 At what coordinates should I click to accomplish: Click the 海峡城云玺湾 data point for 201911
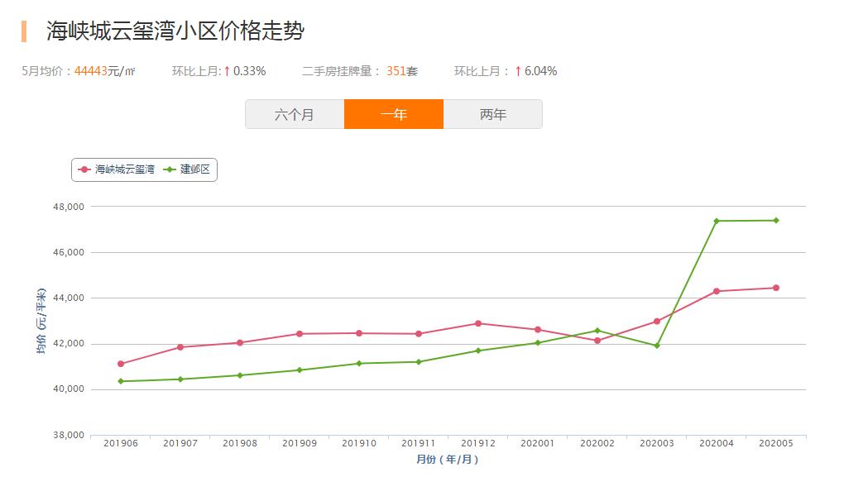click(419, 334)
